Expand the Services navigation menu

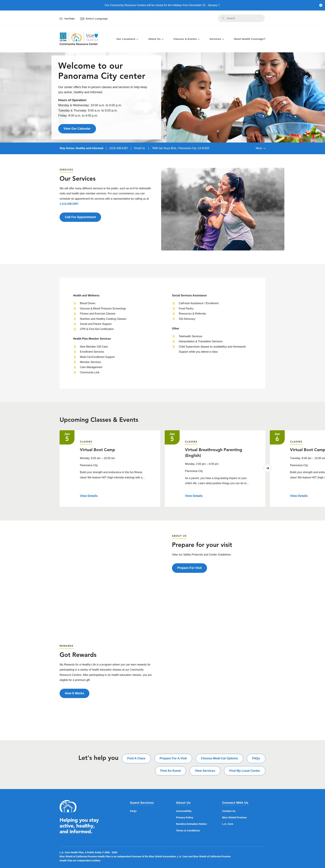click(217, 39)
